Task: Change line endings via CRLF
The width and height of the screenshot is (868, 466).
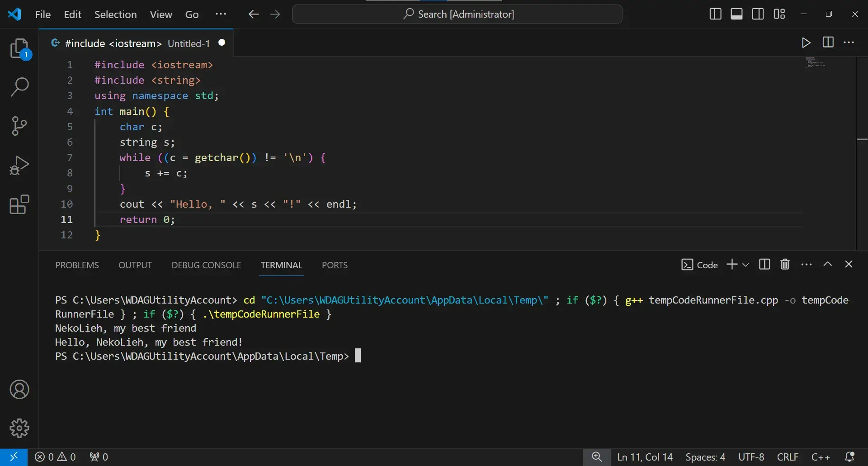Action: click(788, 457)
